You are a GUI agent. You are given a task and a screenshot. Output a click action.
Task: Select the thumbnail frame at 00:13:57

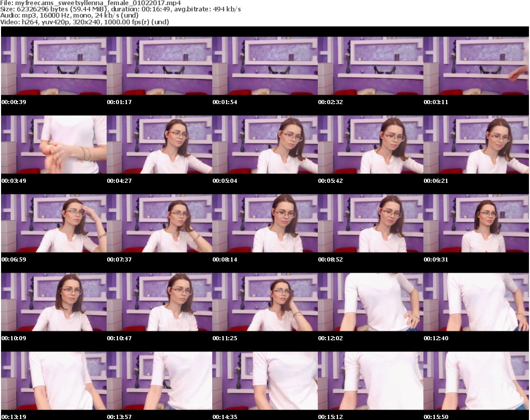(x=159, y=381)
